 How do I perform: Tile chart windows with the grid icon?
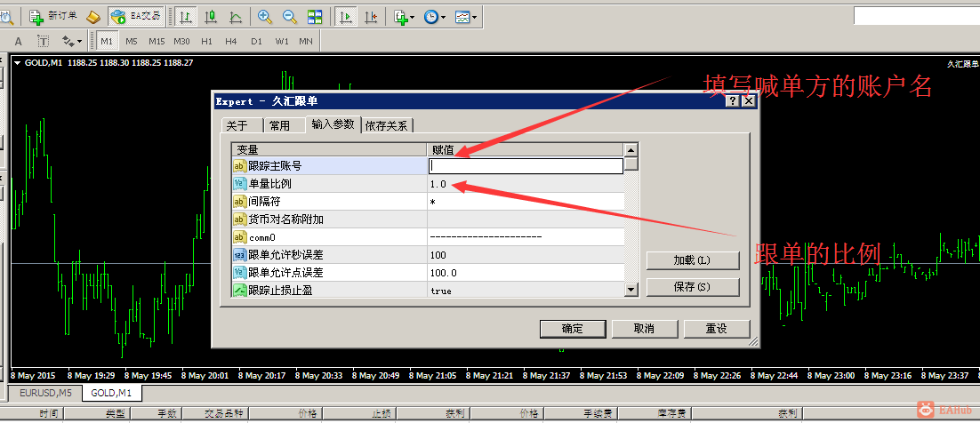click(315, 17)
